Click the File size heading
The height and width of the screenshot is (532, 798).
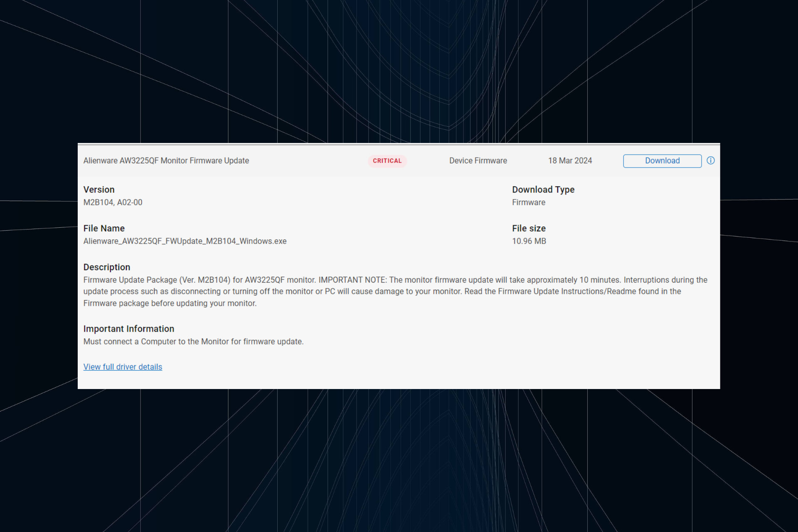point(529,228)
